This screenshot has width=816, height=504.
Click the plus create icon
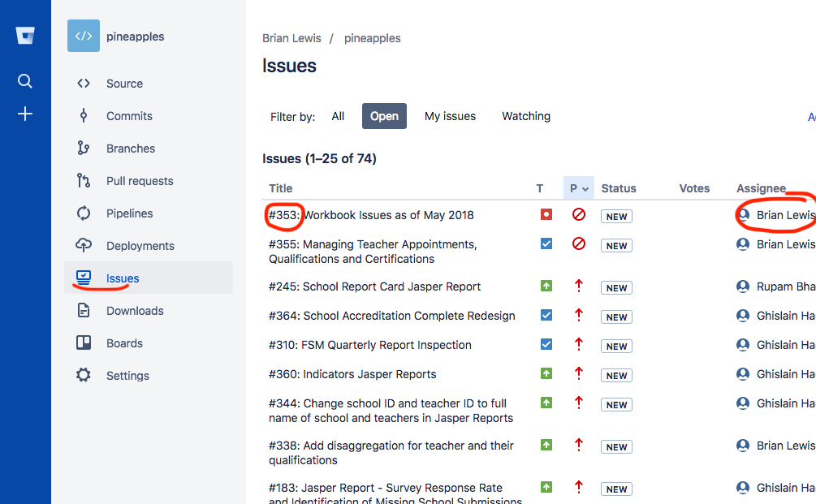click(x=25, y=114)
